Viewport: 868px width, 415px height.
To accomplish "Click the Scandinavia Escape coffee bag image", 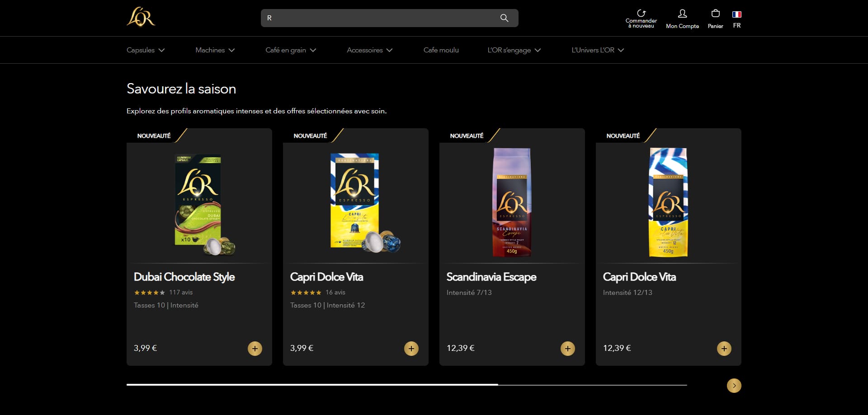I will 512,202.
